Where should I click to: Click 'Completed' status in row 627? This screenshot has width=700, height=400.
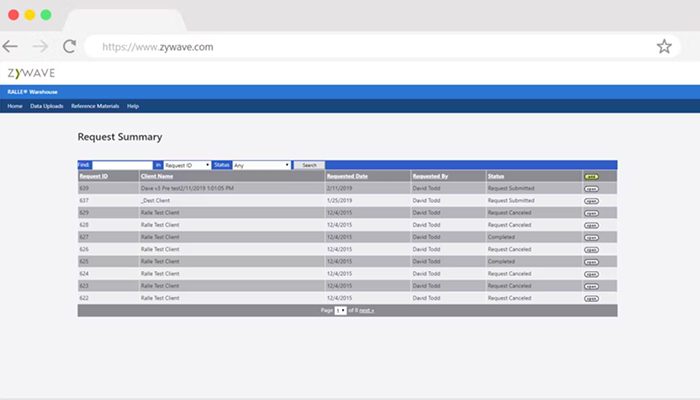click(x=501, y=237)
